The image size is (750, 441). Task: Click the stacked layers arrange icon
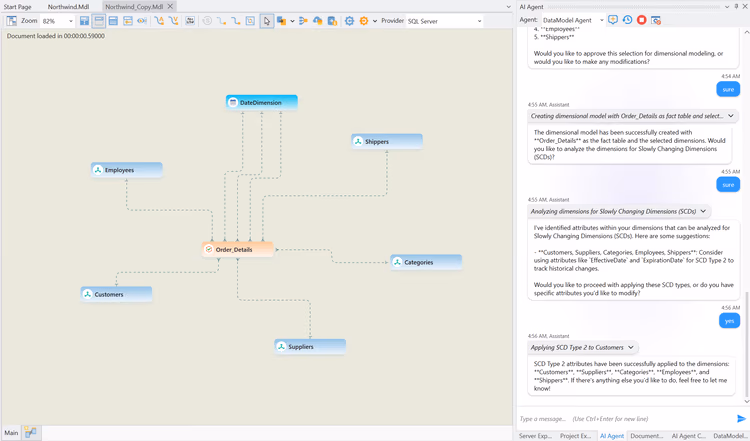281,21
